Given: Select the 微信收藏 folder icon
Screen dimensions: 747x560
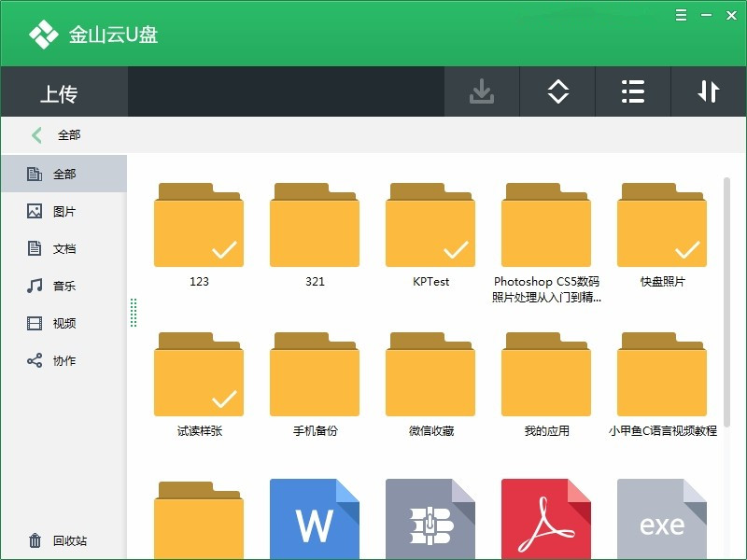Looking at the screenshot, I should tap(430, 374).
